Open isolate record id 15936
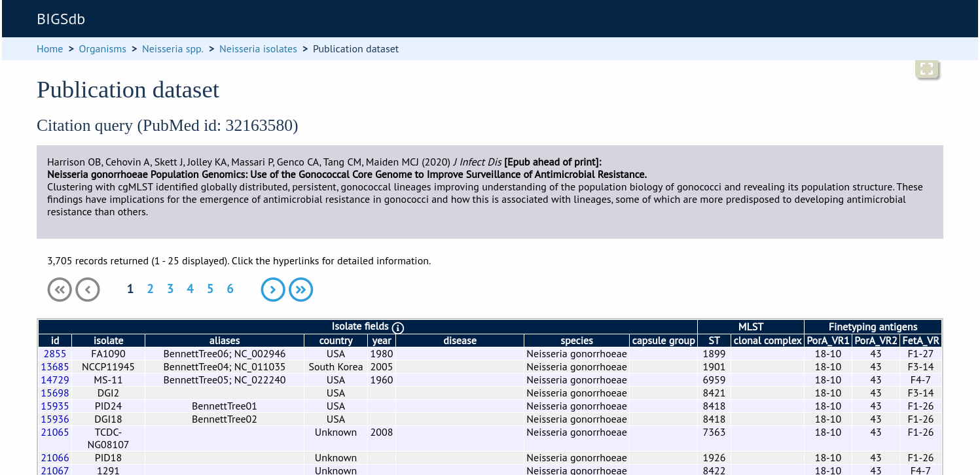The height and width of the screenshot is (475, 980). coord(55,419)
